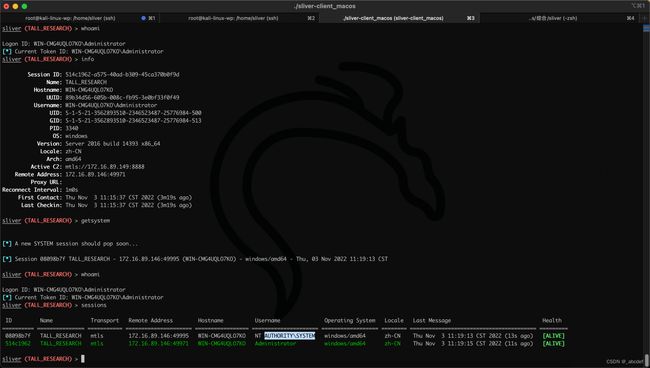Click the green fullscreen window button
This screenshot has height=368, width=650.
(x=24, y=6)
